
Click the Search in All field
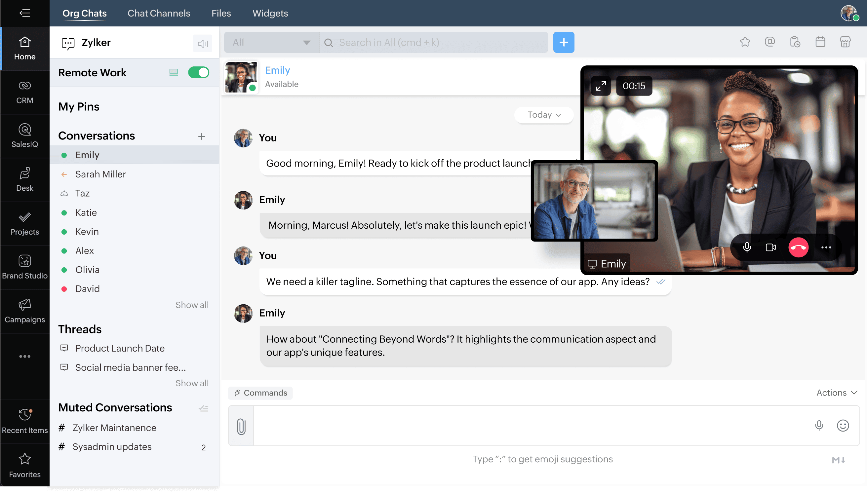[433, 42]
